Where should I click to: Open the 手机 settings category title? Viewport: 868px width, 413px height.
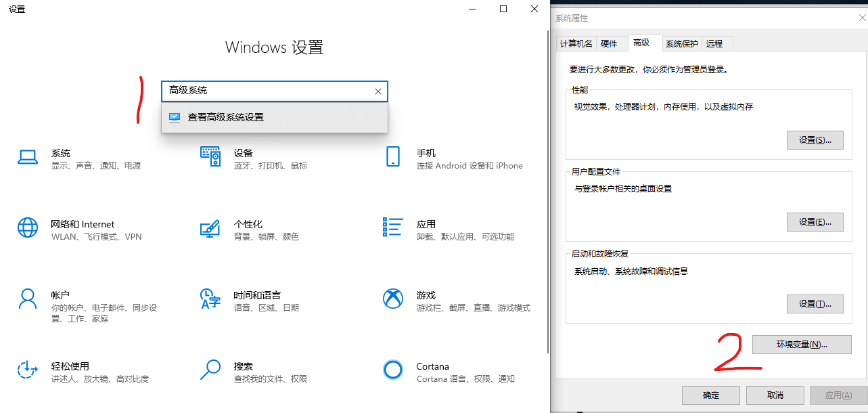click(426, 153)
